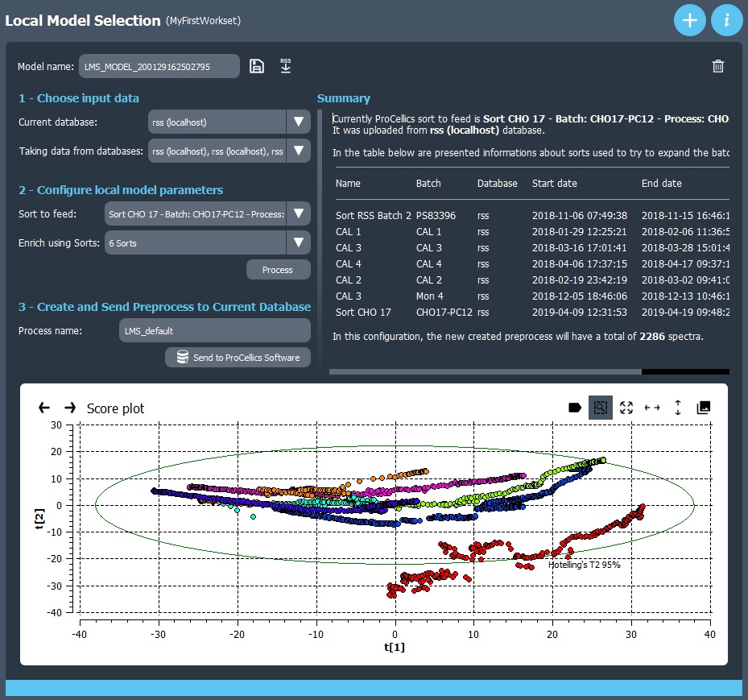
Task: Expand the Enrich using Sorts dropdown
Action: pos(298,242)
